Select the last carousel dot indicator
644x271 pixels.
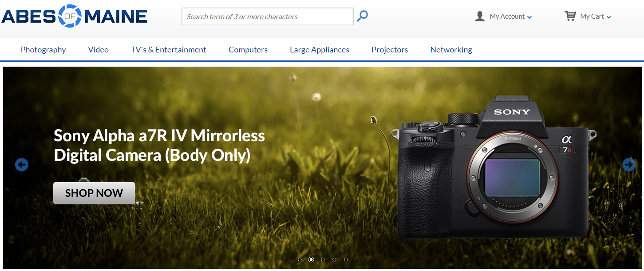click(x=346, y=259)
